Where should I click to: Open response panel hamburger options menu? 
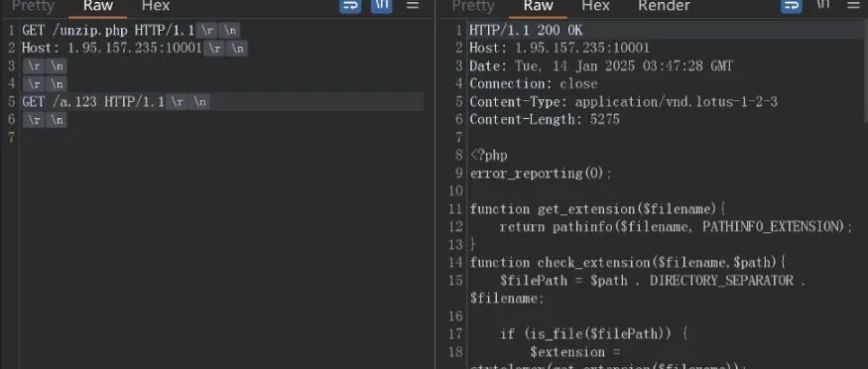point(853,6)
